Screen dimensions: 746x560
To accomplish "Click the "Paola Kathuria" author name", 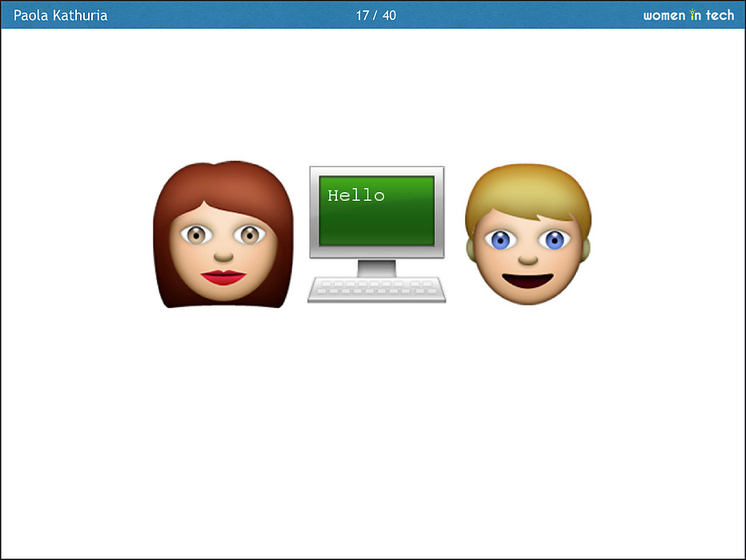I will tap(61, 15).
